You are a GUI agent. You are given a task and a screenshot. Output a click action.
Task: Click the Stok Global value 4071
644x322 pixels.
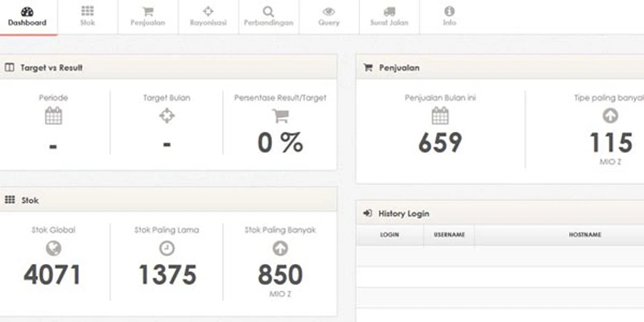tap(52, 275)
